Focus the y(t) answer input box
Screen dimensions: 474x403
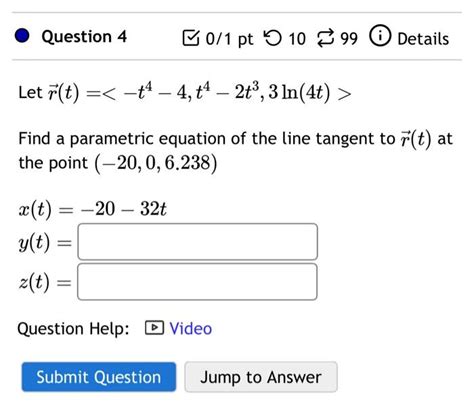click(198, 242)
